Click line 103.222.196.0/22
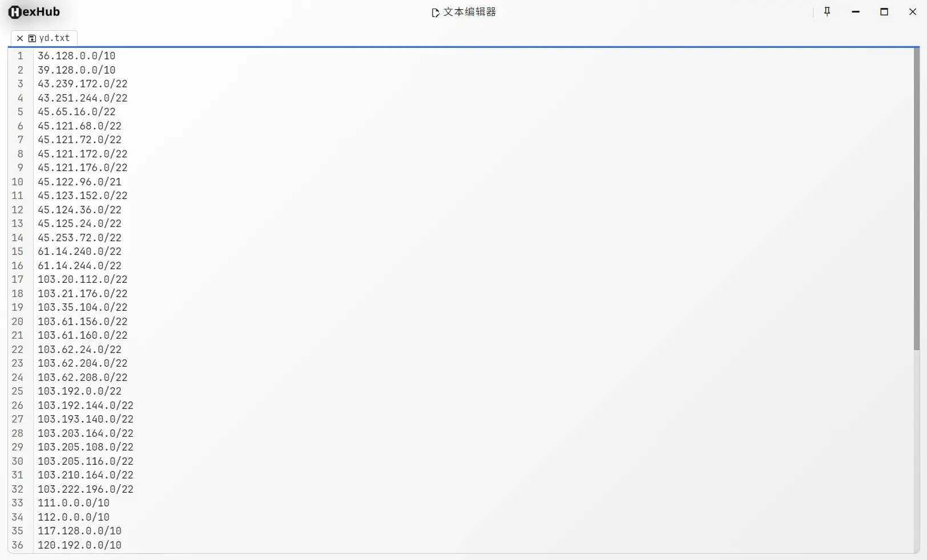The height and width of the screenshot is (560, 927). [x=86, y=489]
